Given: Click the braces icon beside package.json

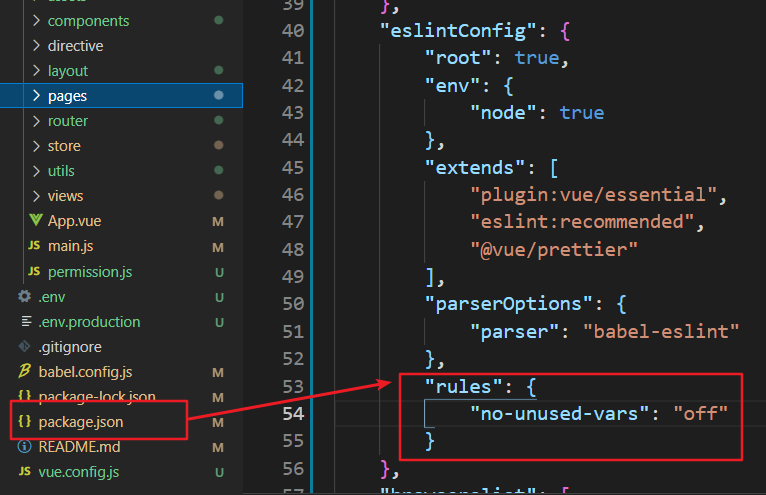Looking at the screenshot, I should (x=24, y=421).
